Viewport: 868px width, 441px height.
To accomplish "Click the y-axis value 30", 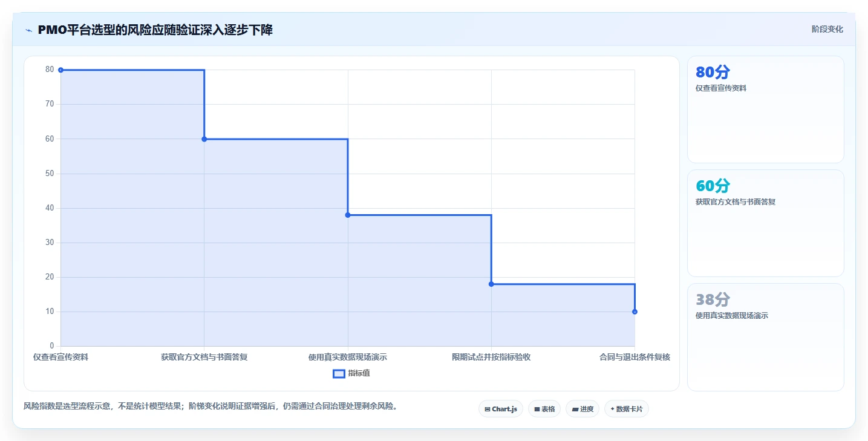I will 50,242.
